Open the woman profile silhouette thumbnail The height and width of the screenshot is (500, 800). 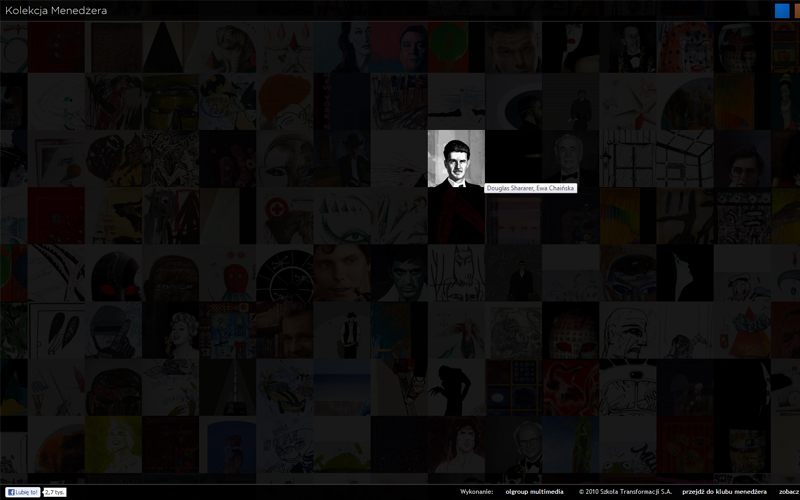[x=685, y=272]
